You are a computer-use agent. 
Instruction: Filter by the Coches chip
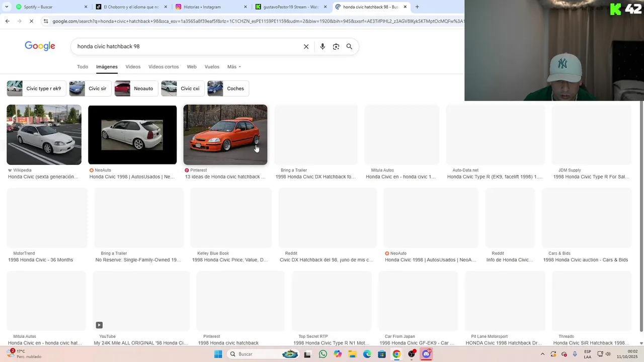click(229, 88)
